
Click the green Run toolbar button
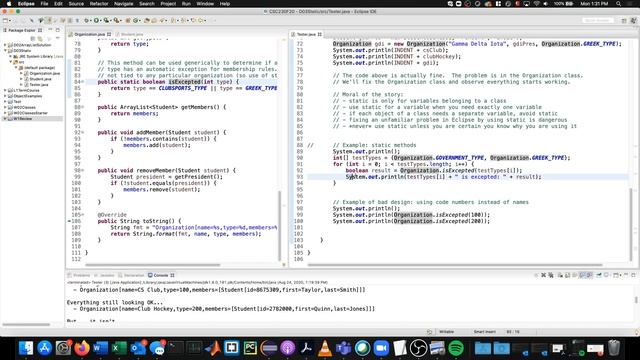pos(96,20)
